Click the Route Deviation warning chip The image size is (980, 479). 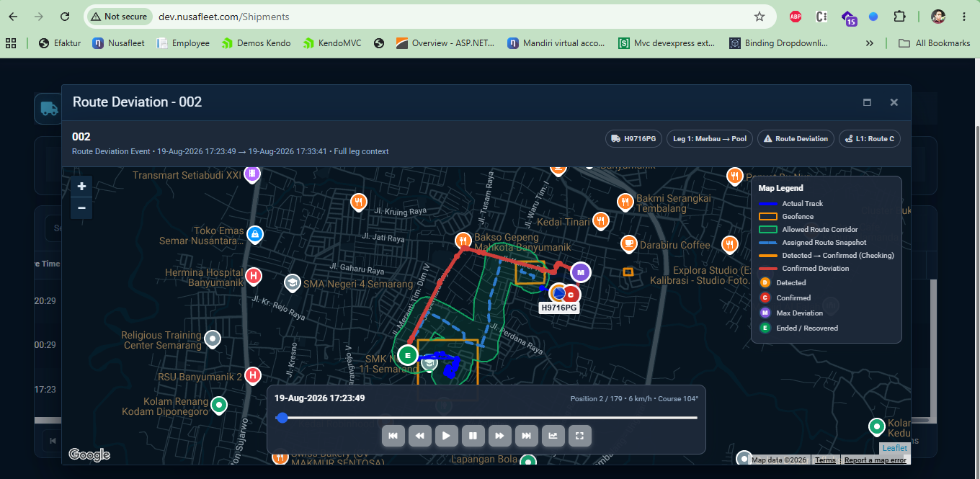(796, 138)
